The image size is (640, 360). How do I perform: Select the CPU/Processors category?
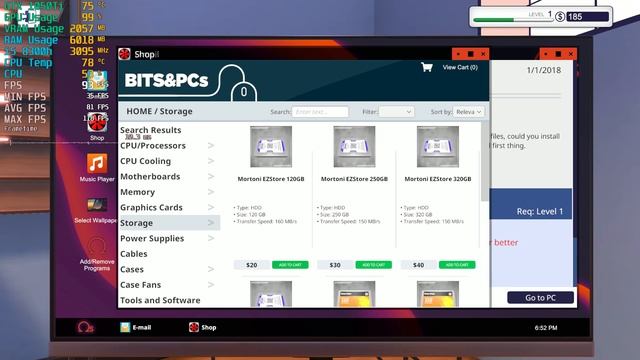153,146
